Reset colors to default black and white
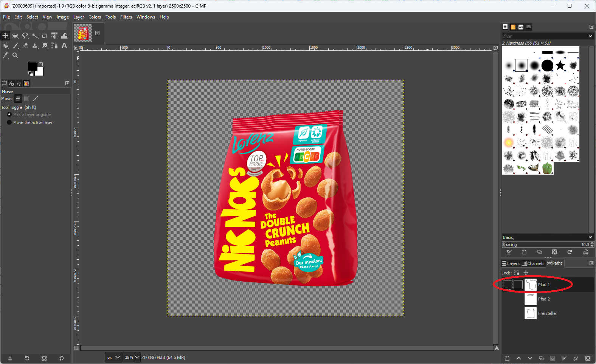The height and width of the screenshot is (364, 596). point(31,74)
